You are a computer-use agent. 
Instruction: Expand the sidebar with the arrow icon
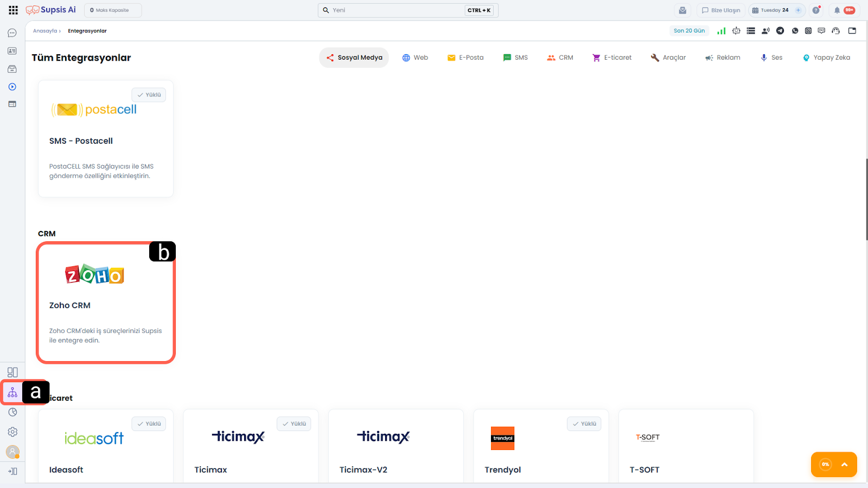[12, 471]
